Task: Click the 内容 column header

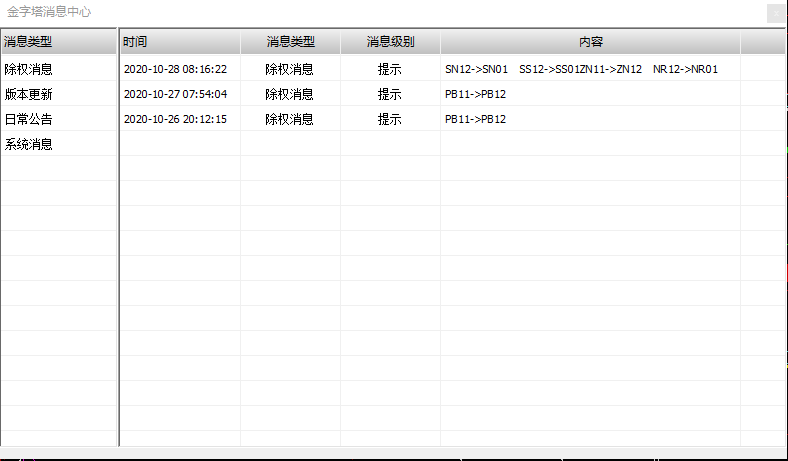Action: coord(590,42)
